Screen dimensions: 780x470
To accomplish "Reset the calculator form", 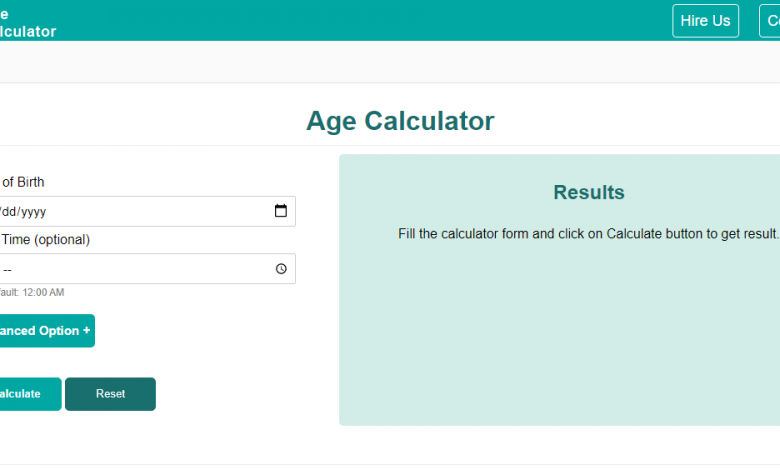I will coord(110,394).
